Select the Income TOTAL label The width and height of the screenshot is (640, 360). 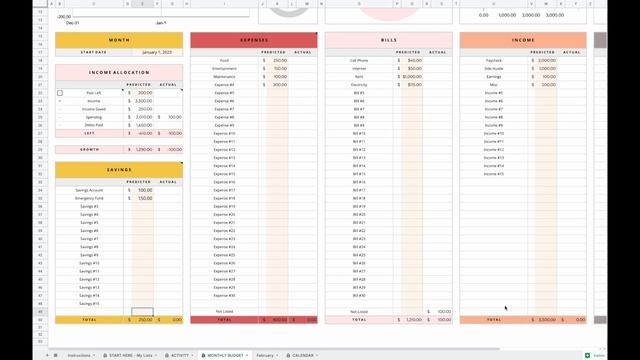pyautogui.click(x=494, y=320)
